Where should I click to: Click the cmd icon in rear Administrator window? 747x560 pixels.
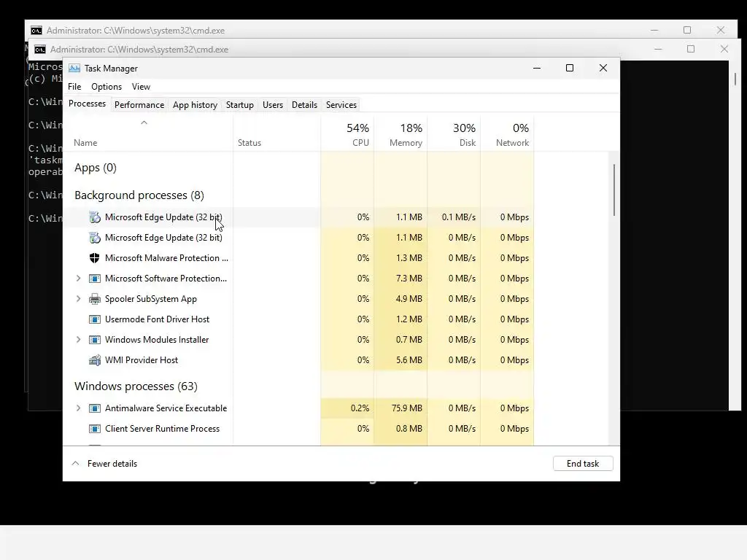tap(36, 31)
